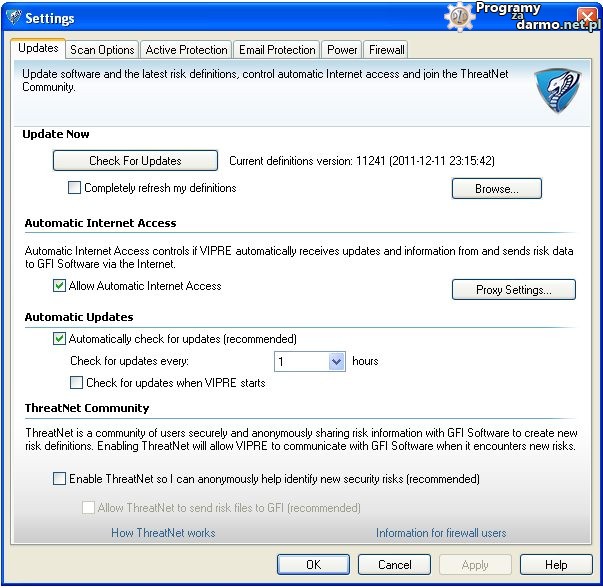
Task: Enable ThreatNet anonymous participation checkbox
Action: pyautogui.click(x=59, y=479)
